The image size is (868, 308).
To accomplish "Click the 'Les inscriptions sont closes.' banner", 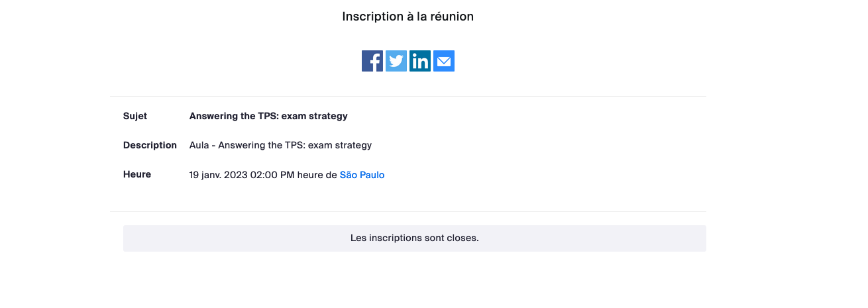I will (x=415, y=238).
